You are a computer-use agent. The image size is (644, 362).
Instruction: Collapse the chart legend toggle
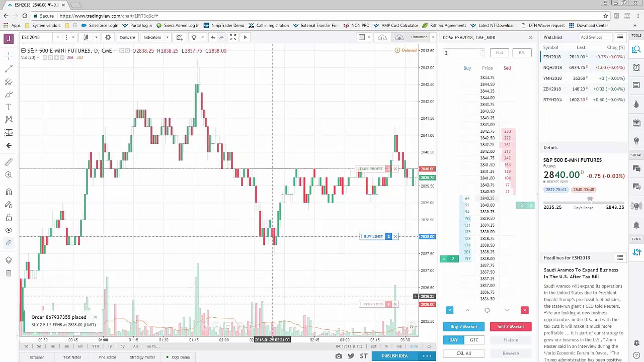click(23, 51)
